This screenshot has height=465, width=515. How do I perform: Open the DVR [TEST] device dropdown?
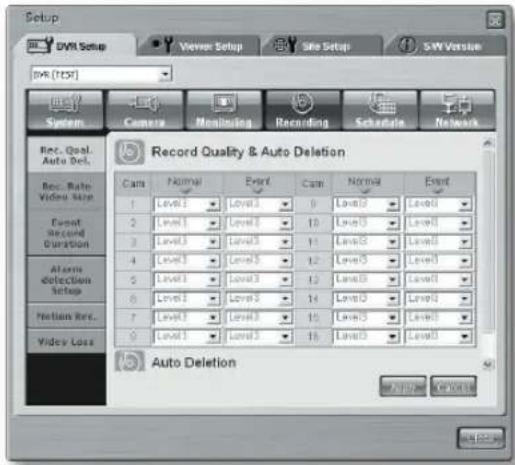(x=101, y=74)
